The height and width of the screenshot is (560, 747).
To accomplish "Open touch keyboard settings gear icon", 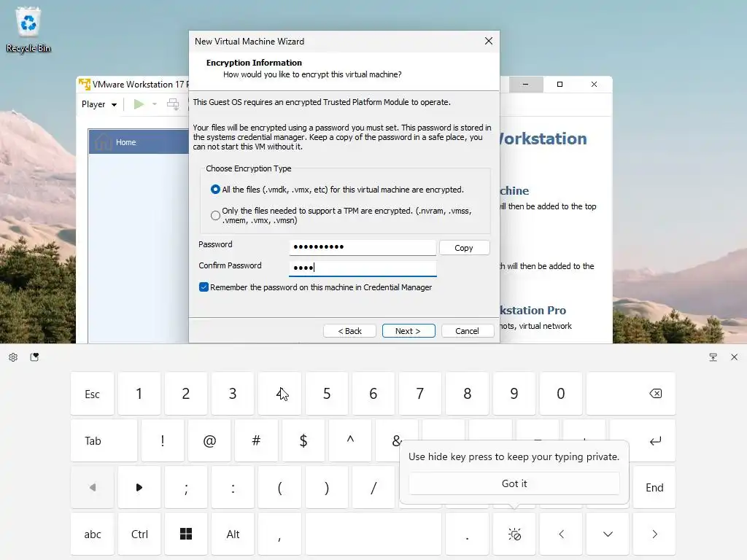I will [13, 357].
